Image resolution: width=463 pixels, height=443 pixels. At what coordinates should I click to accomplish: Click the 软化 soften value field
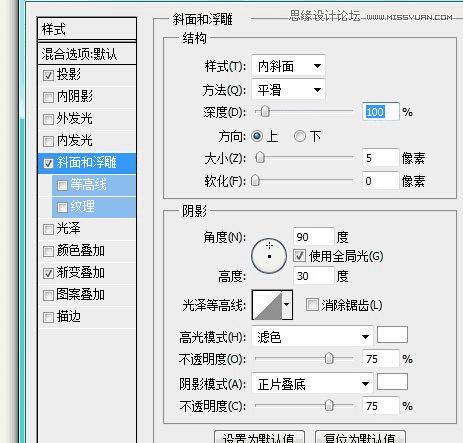click(381, 181)
